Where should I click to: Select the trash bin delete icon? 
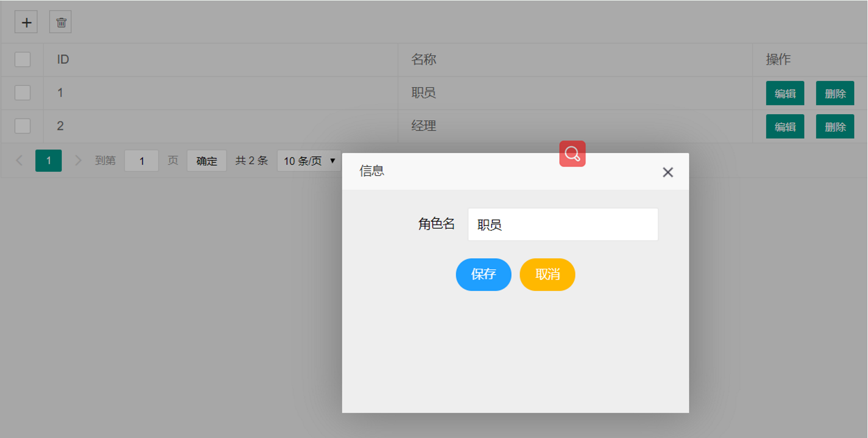click(60, 22)
